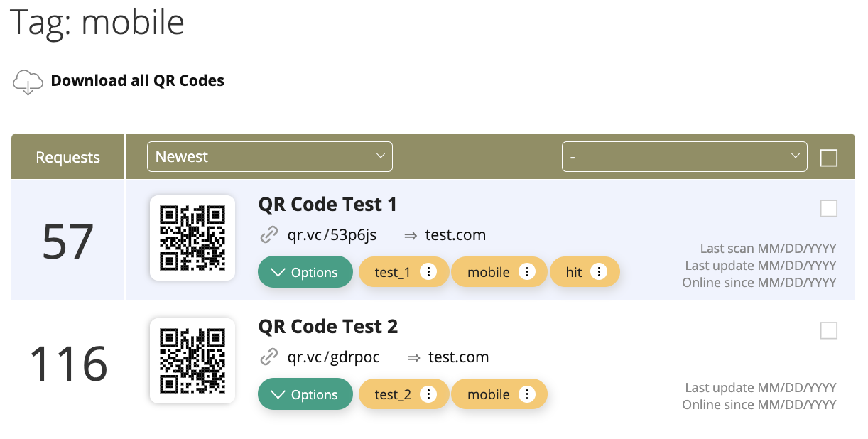Screen dimensions: 868x439
Task: Open the qr.vc/gdrpoc short link
Action: tap(333, 357)
